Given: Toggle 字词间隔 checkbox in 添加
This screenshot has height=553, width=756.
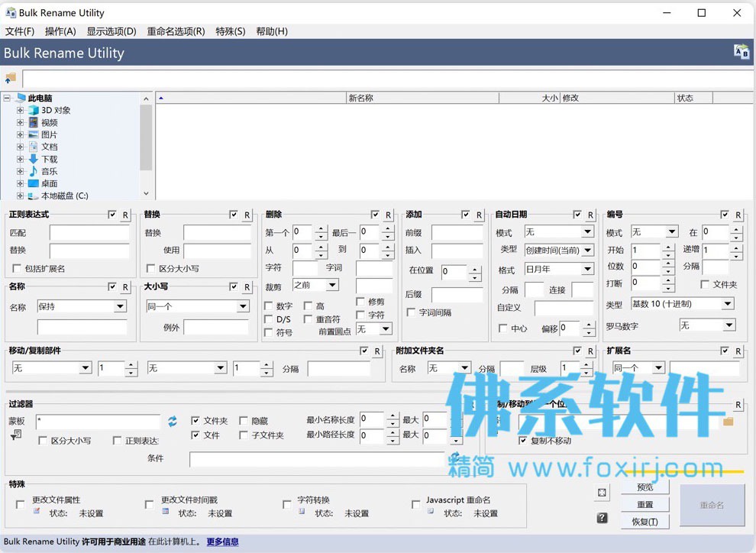Looking at the screenshot, I should (x=411, y=312).
